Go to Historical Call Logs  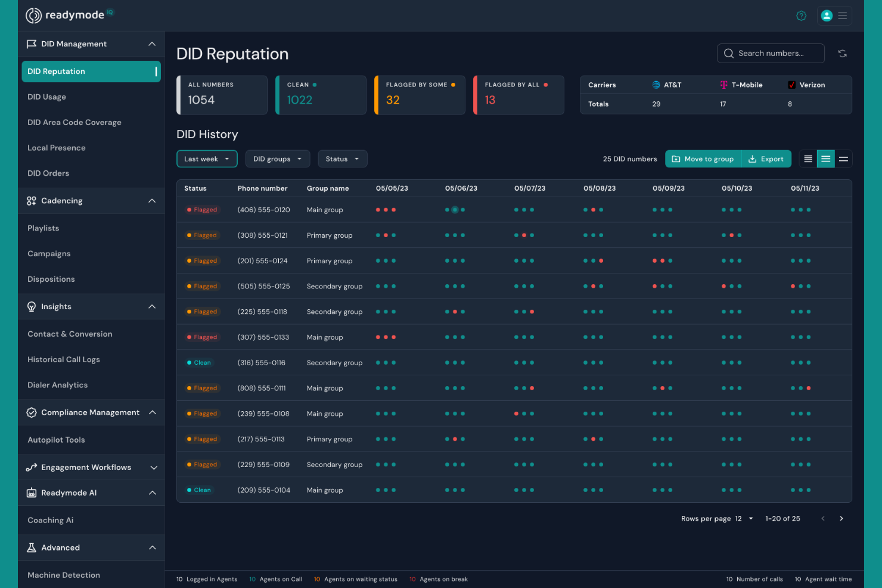point(64,360)
